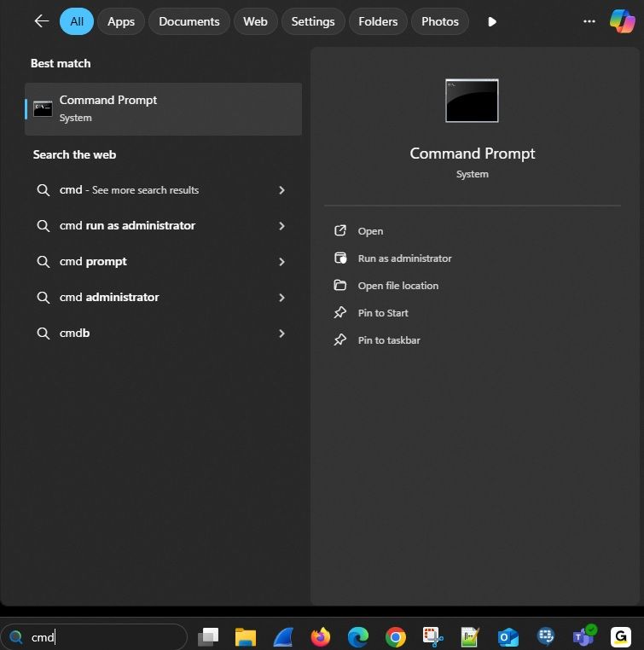
Task: Click the large Command Prompt preview thumbnail
Action: pyautogui.click(x=472, y=101)
